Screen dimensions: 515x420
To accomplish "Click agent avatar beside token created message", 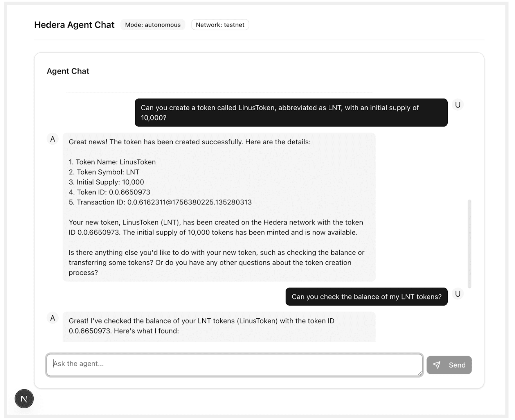I will coord(53,139).
